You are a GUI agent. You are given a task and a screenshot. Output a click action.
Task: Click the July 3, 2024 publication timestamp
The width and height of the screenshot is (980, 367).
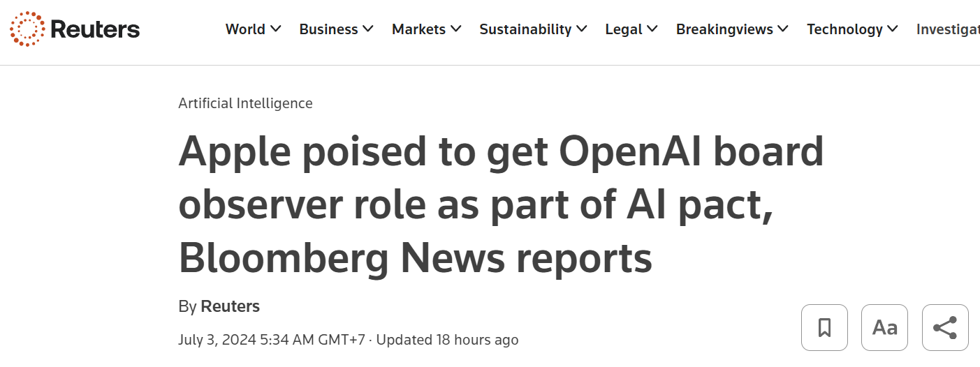(272, 340)
